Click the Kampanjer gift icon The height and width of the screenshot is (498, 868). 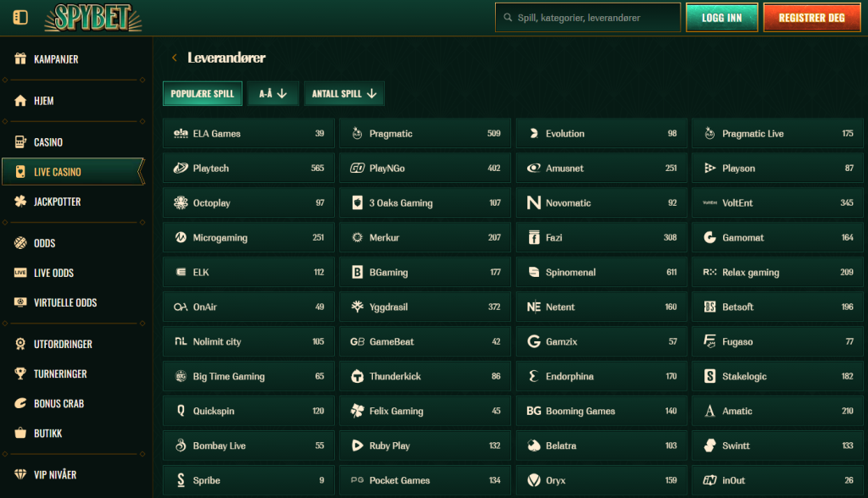20,58
